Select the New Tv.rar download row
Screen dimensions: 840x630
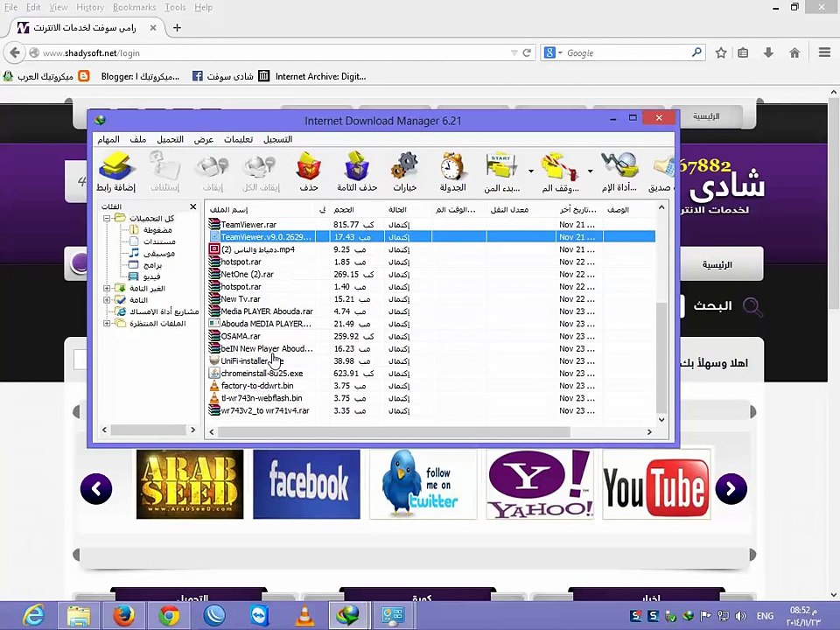click(431, 299)
